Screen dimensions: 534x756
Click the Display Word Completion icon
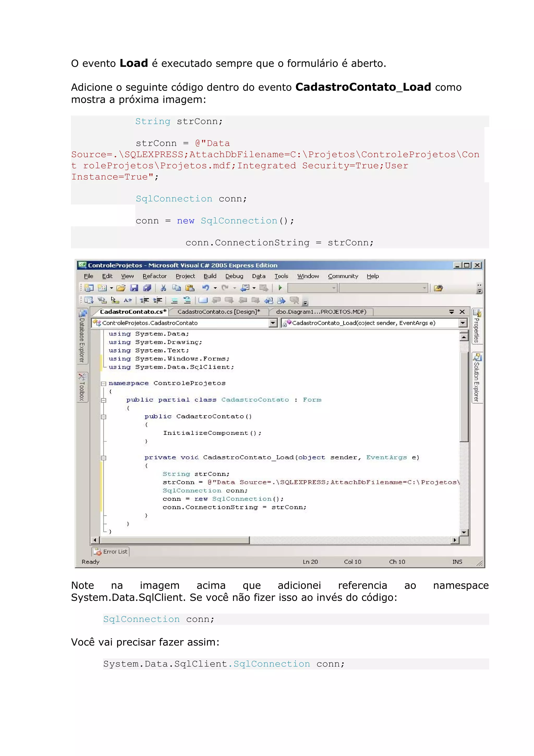pos(128,300)
